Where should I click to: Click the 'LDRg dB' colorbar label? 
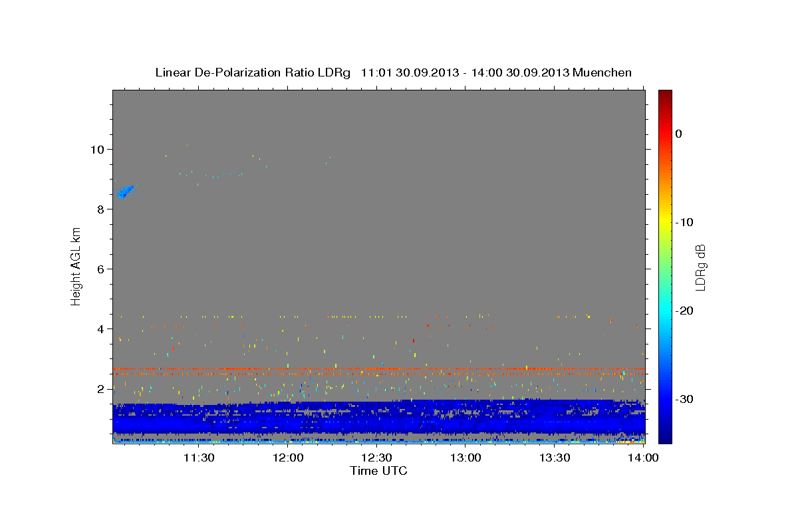point(700,267)
